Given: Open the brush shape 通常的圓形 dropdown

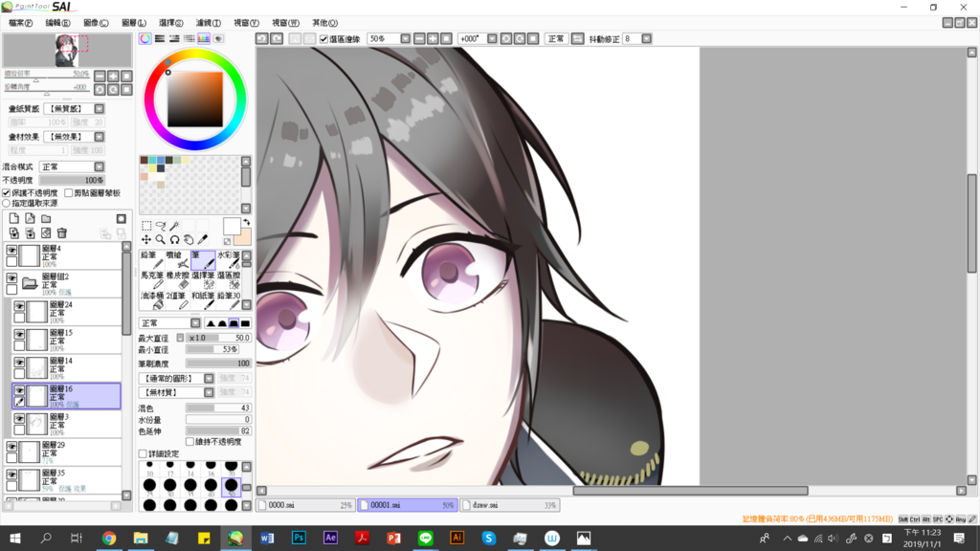Looking at the screenshot, I should coord(209,379).
